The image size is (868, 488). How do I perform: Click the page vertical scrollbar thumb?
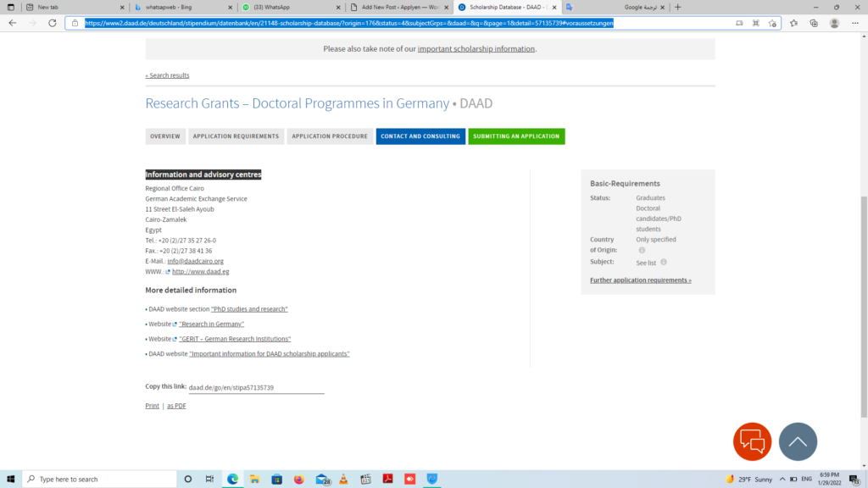864,307
